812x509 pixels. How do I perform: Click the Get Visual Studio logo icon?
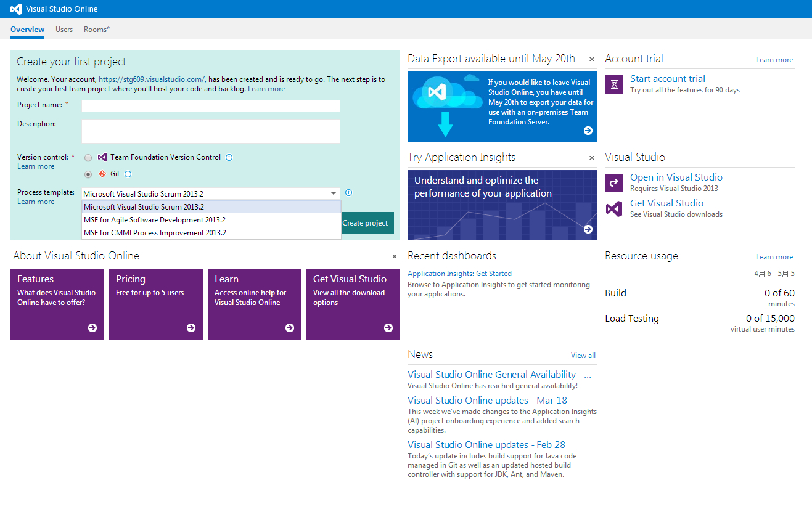click(614, 209)
